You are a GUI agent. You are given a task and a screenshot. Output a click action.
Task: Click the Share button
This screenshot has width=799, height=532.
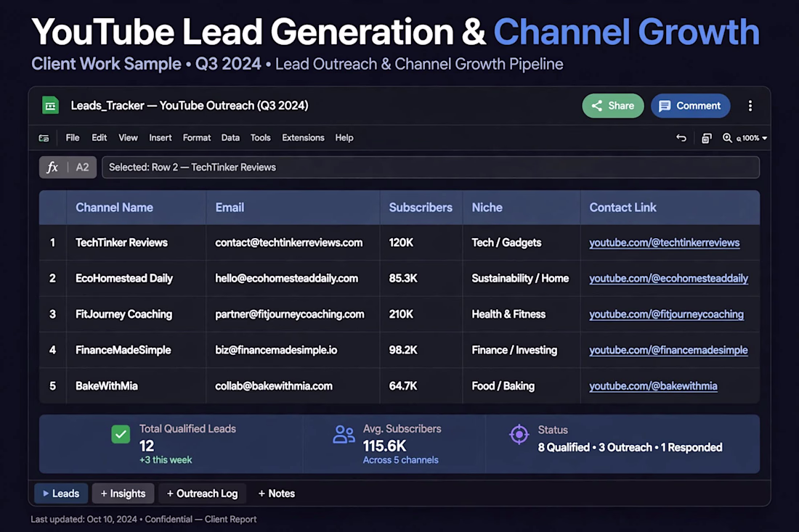click(613, 106)
